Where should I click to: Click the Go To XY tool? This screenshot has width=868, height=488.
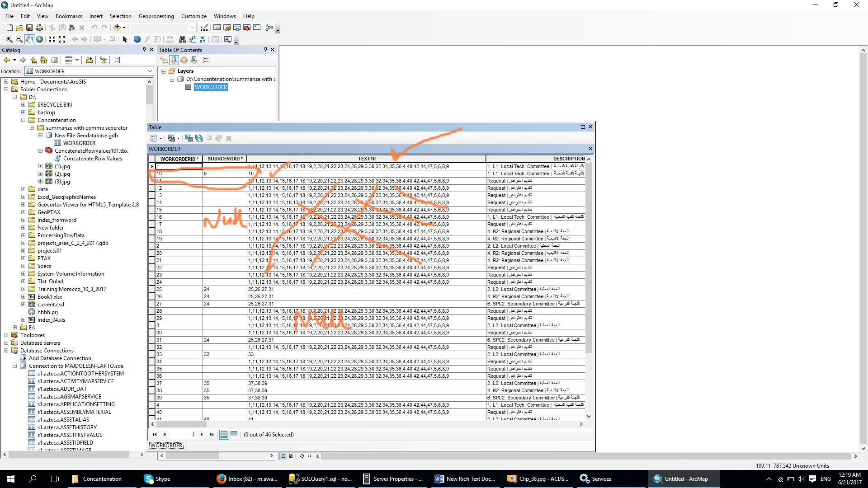coord(203,39)
